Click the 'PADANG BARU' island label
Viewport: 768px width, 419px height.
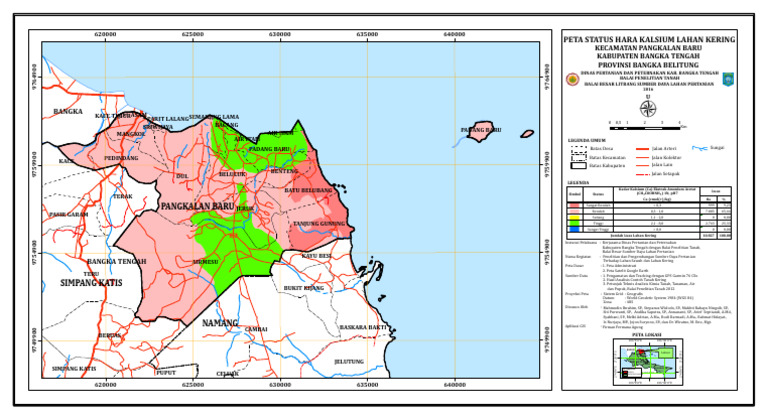click(x=481, y=130)
